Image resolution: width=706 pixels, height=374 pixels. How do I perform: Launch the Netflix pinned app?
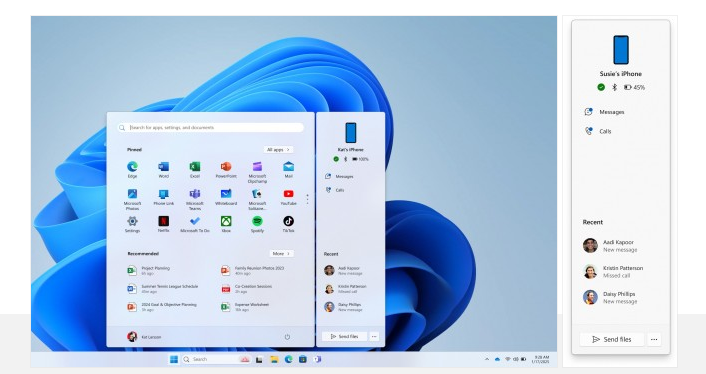(163, 224)
